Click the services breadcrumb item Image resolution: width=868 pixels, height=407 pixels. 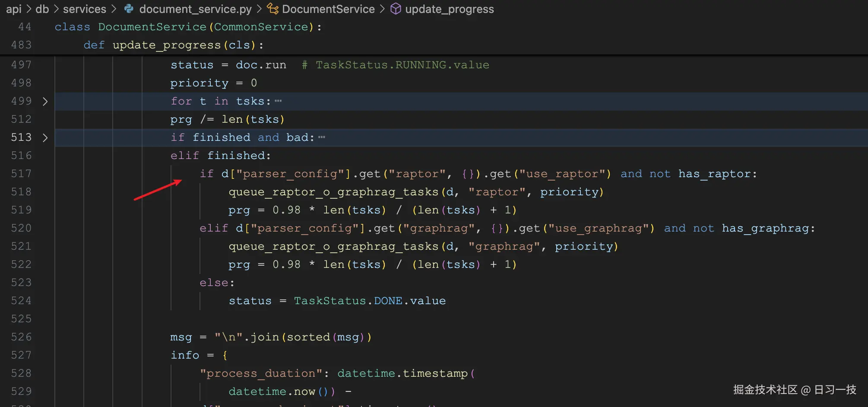coord(85,9)
